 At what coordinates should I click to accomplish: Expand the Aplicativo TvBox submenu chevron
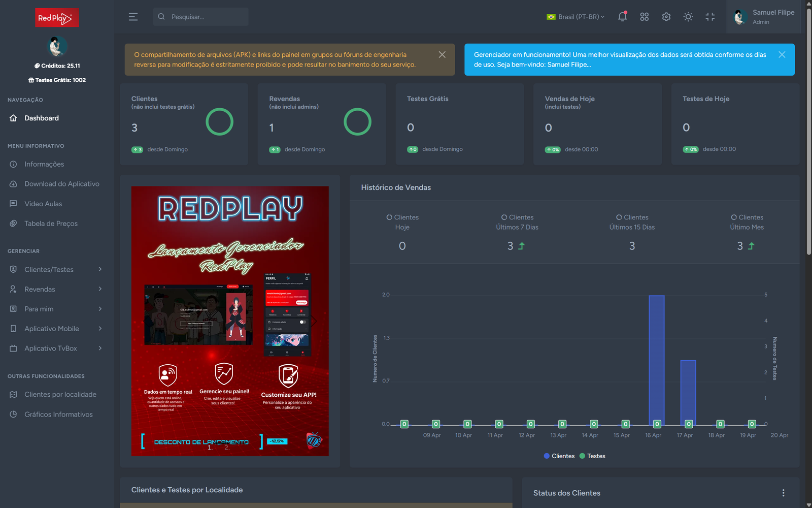[100, 348]
